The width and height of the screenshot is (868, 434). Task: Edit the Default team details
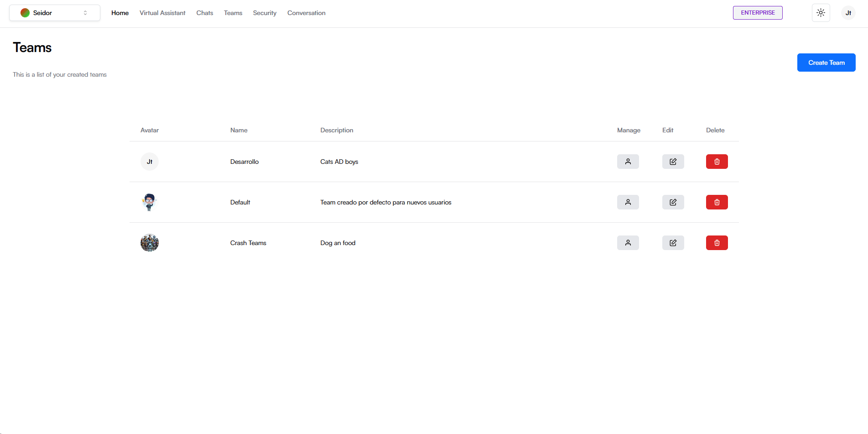[673, 202]
